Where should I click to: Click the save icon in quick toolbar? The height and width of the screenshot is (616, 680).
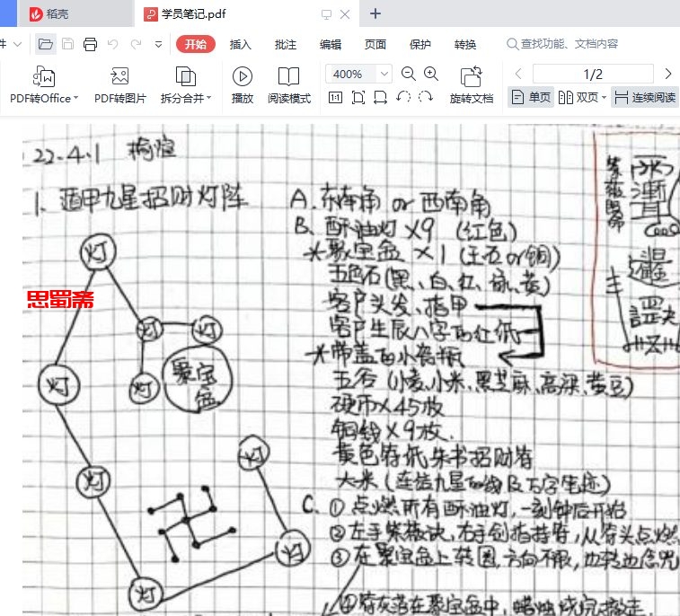click(x=67, y=44)
